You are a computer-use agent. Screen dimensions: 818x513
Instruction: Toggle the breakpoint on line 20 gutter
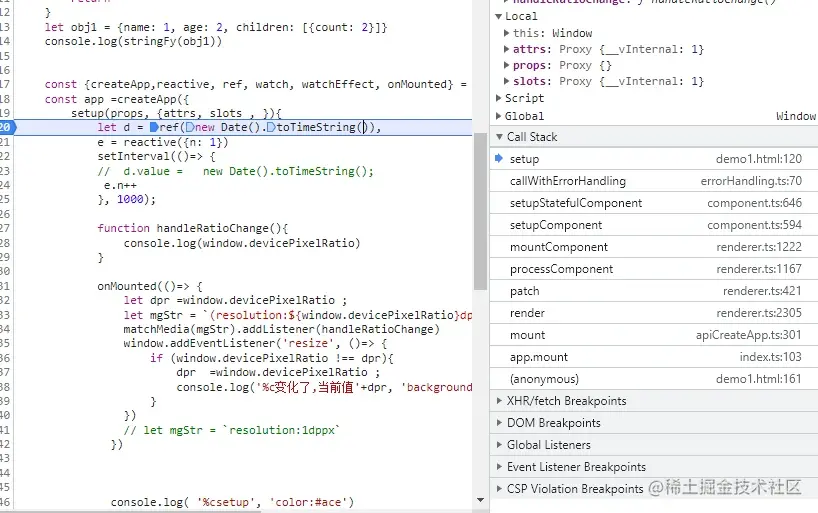click(x=7, y=127)
